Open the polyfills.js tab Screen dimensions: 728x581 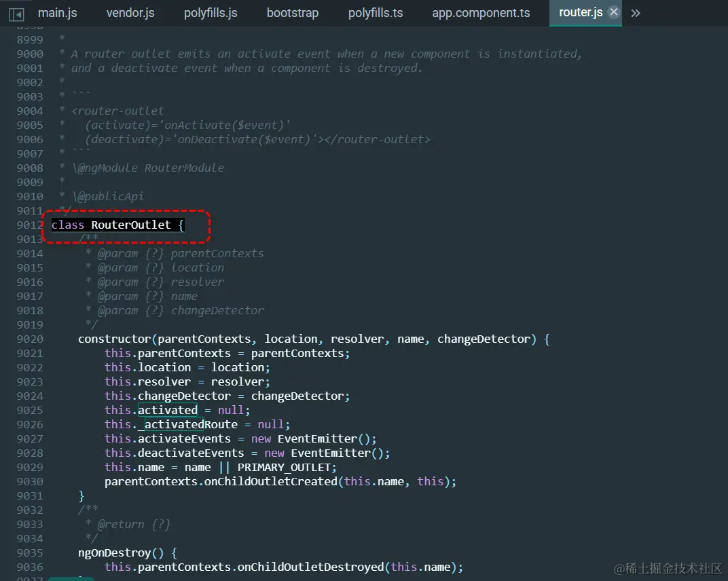coord(211,12)
